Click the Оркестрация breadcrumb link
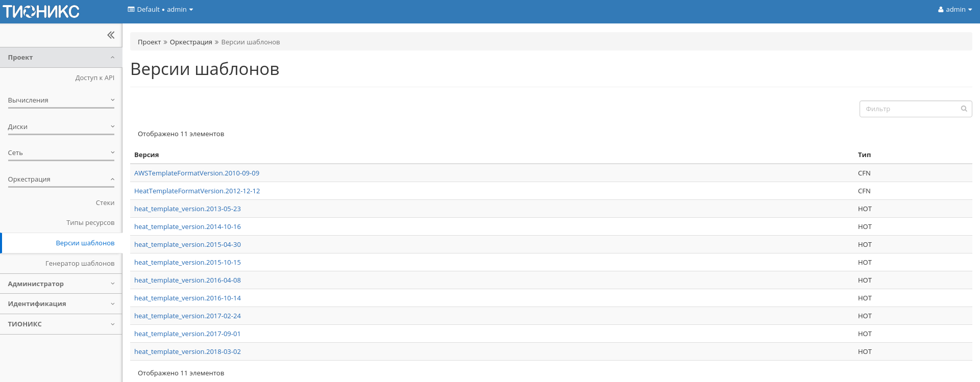Screen dimensions: 980x382 [191, 42]
